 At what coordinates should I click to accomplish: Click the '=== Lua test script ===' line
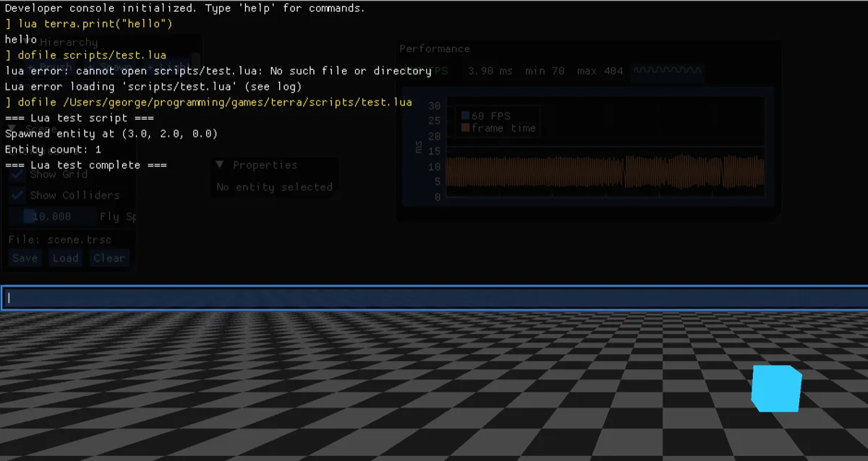tap(80, 118)
